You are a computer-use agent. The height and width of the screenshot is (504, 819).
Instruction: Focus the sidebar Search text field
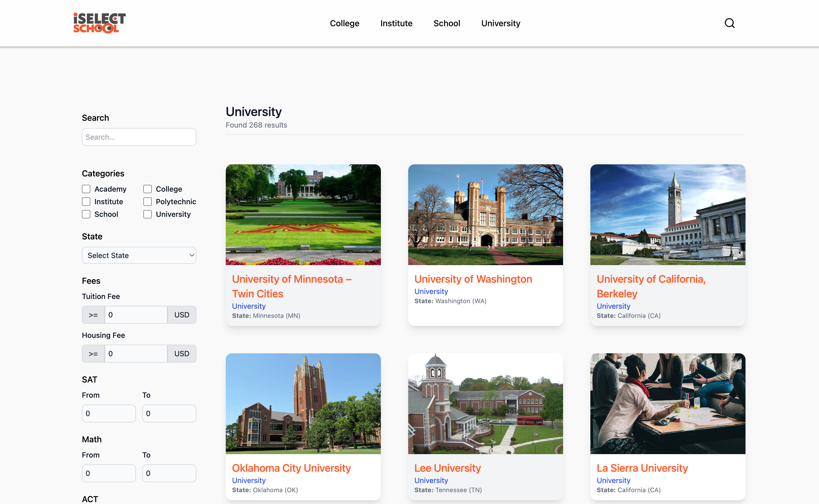click(x=139, y=137)
